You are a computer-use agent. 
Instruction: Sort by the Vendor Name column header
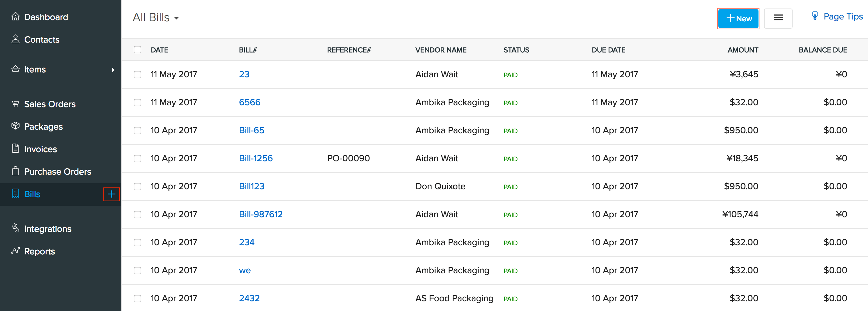coord(440,50)
